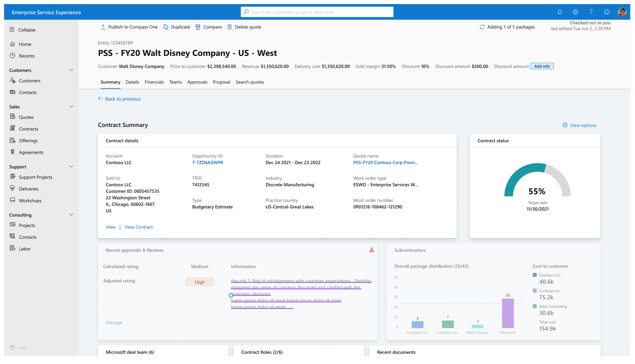The width and height of the screenshot is (635, 364).
Task: Open the Approvals tab
Action: click(197, 82)
